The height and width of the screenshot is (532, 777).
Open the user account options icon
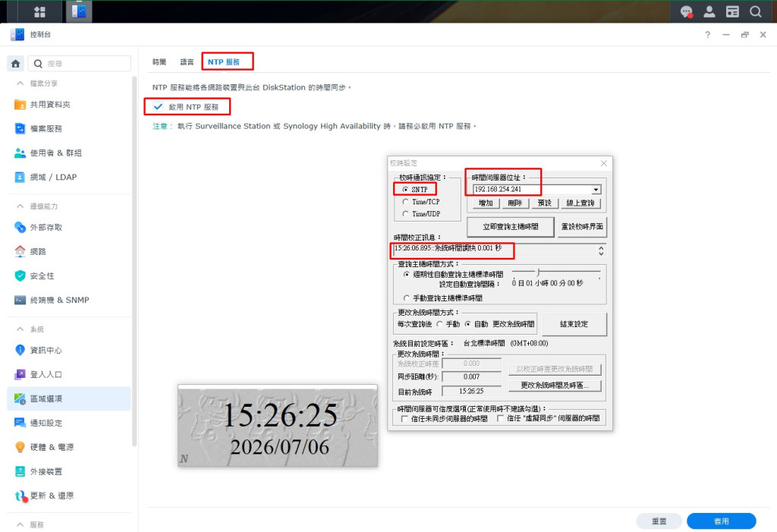709,11
